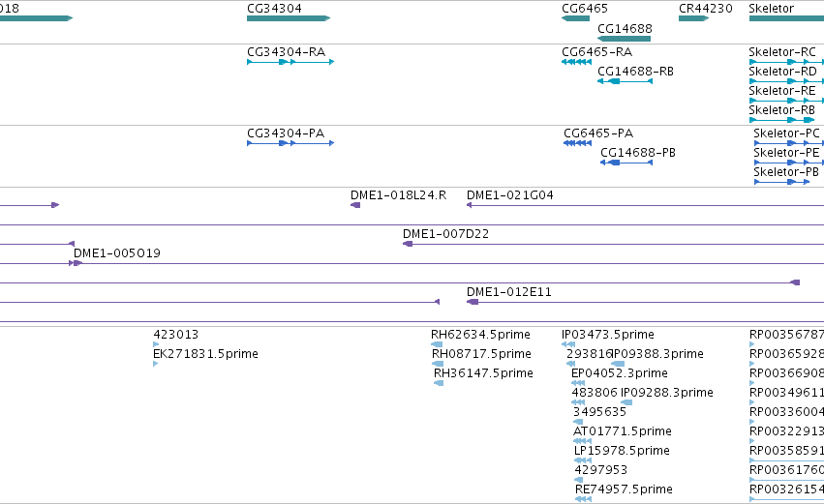The height and width of the screenshot is (504, 824).
Task: Click the 483806 feature label
Action: pyautogui.click(x=595, y=393)
